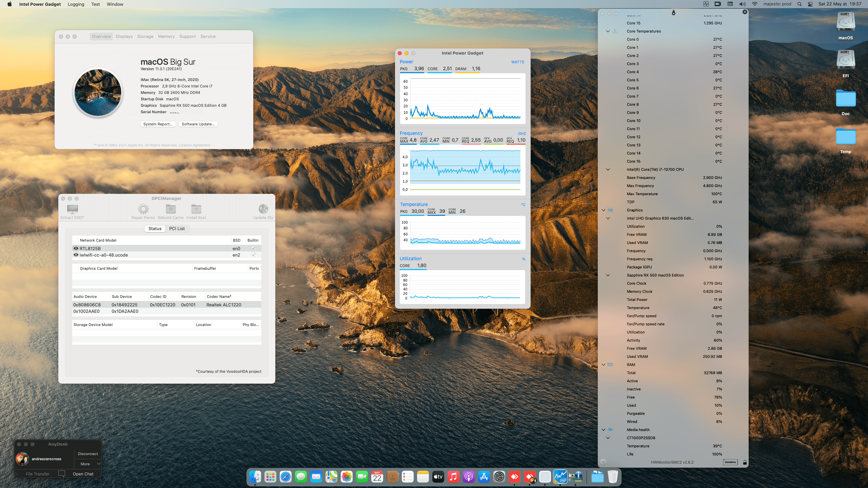Image resolution: width=868 pixels, height=488 pixels.
Task: Switch to Storage tab in About This Mac
Action: (x=145, y=37)
